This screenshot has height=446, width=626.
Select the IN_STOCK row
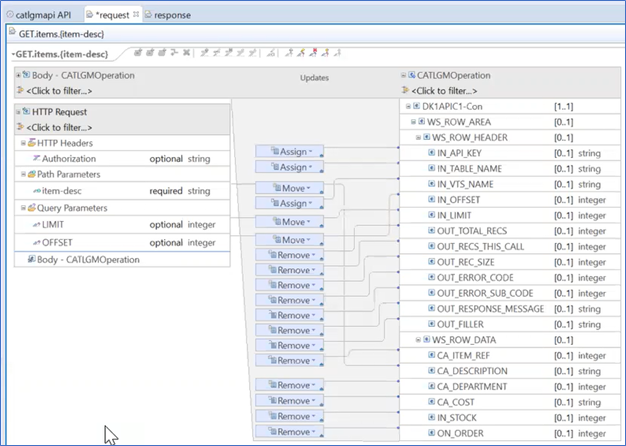(x=510, y=418)
